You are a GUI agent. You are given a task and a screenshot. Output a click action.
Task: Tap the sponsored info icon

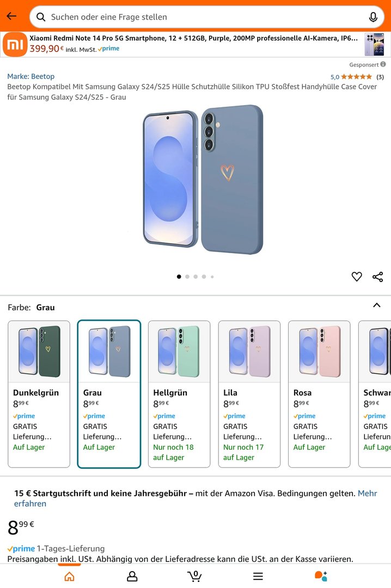click(x=383, y=64)
